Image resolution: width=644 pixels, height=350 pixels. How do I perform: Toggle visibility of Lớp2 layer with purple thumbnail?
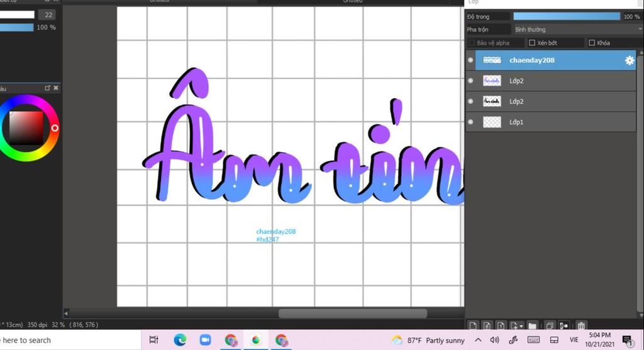click(470, 80)
